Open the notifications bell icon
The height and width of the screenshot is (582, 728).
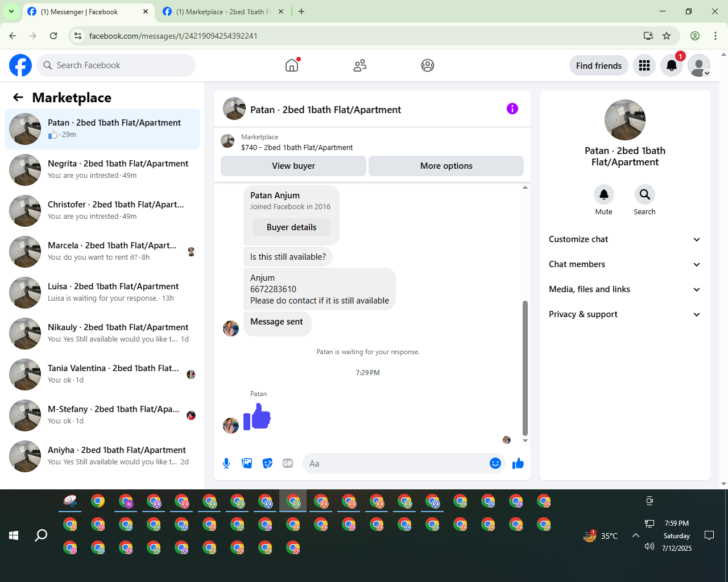click(672, 65)
